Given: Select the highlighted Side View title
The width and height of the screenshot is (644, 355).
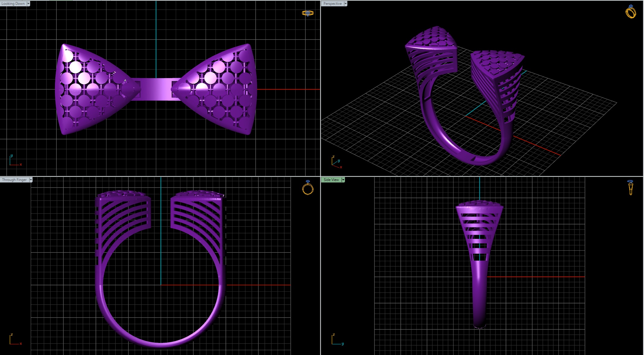Looking at the screenshot, I should tap(331, 180).
